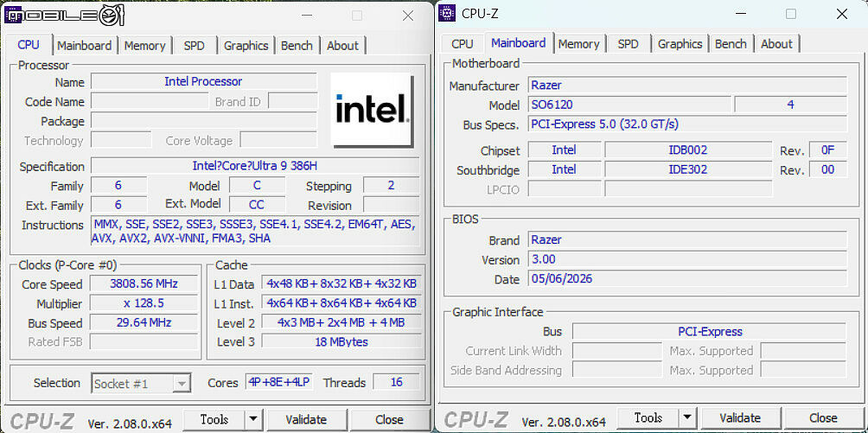
Task: Click Validate button in right CPU-Z window
Action: coord(740,417)
